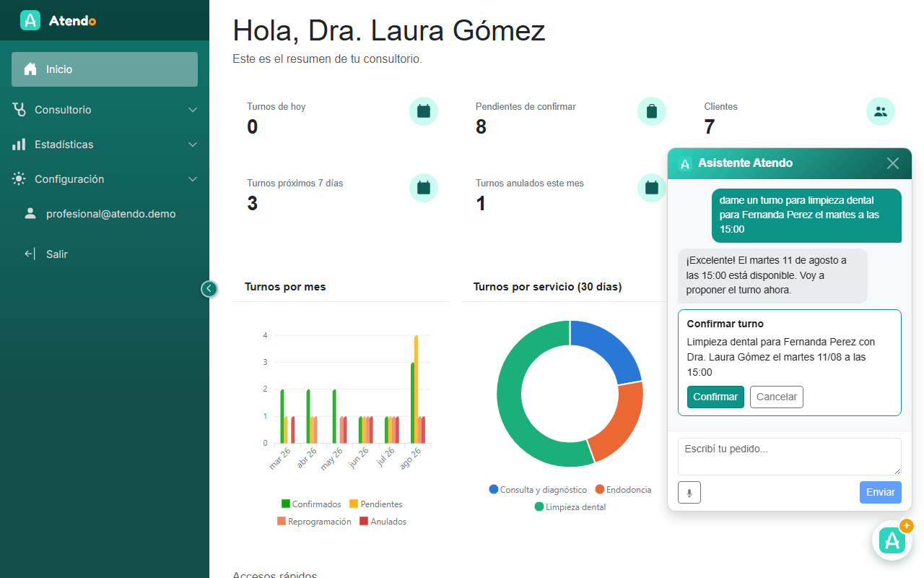
Task: Click clipboard icon on Pendientes de confirmar card
Action: [x=652, y=111]
